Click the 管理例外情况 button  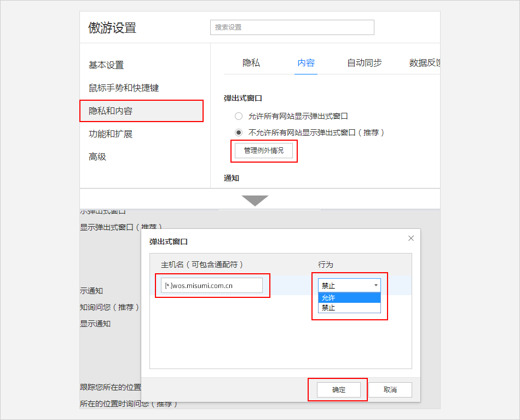pyautogui.click(x=264, y=151)
